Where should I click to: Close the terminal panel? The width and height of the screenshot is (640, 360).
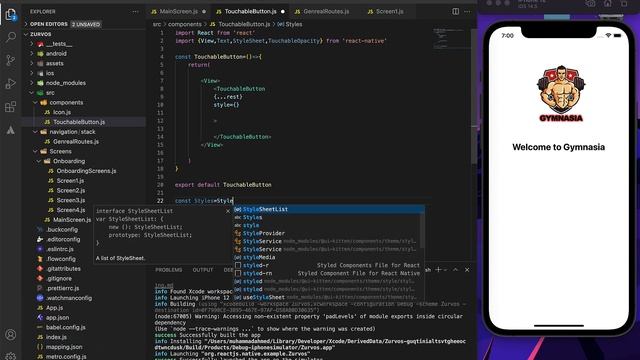(x=467, y=269)
